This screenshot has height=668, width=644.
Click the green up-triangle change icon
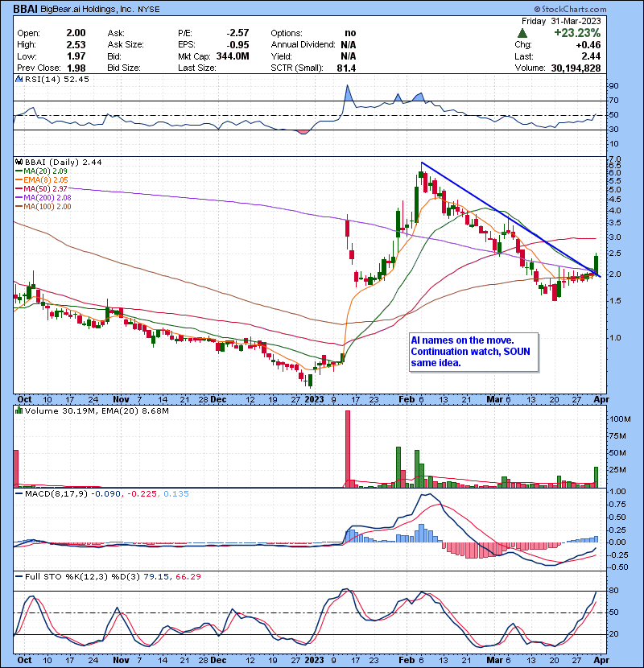pos(522,33)
